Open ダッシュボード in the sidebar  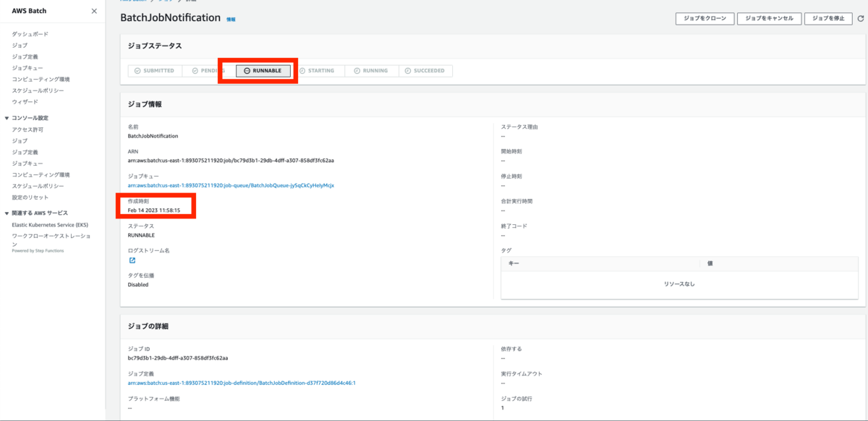tap(30, 34)
